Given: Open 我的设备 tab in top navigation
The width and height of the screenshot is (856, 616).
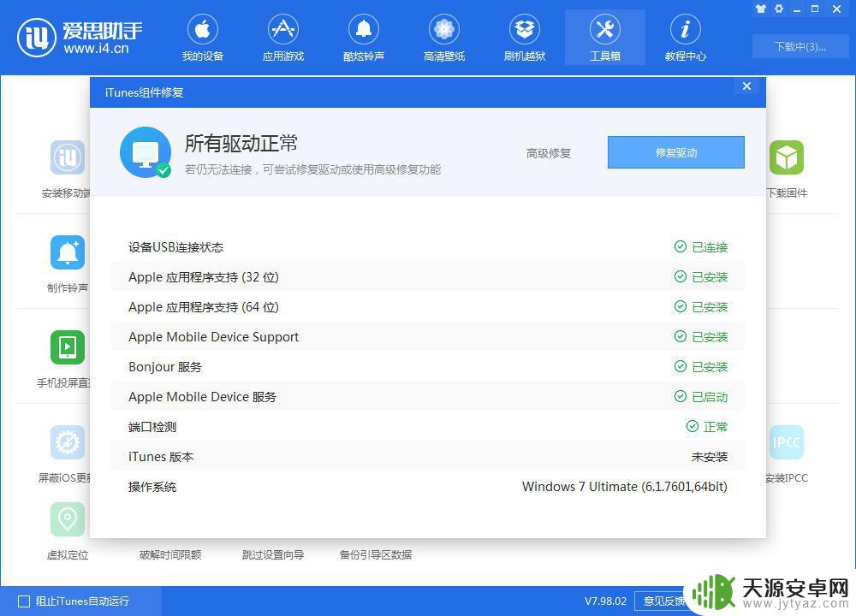Looking at the screenshot, I should click(203, 37).
